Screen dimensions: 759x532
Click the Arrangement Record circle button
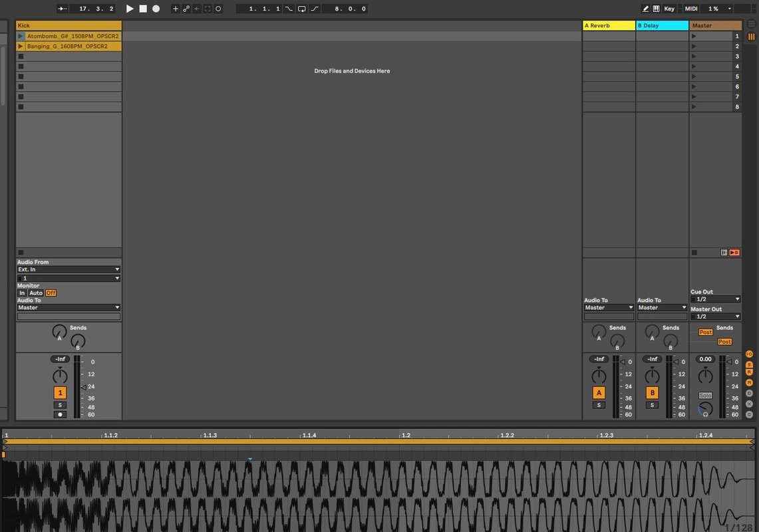156,9
